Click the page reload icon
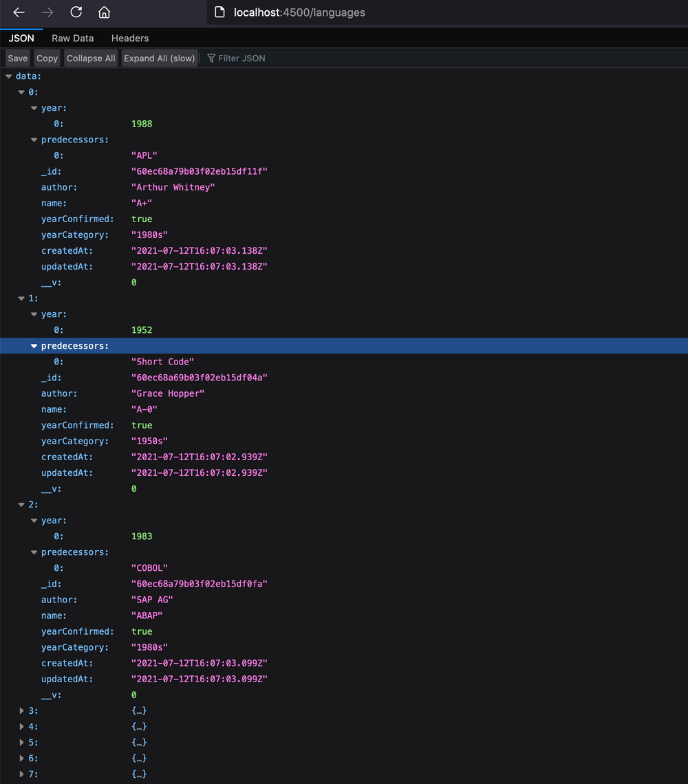688x784 pixels. 76,12
